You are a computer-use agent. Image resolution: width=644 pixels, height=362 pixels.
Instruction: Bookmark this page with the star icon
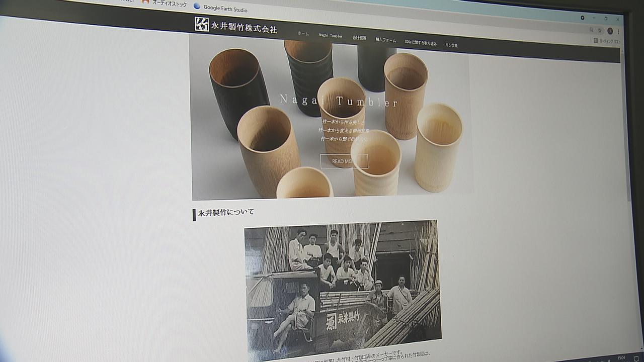600,30
